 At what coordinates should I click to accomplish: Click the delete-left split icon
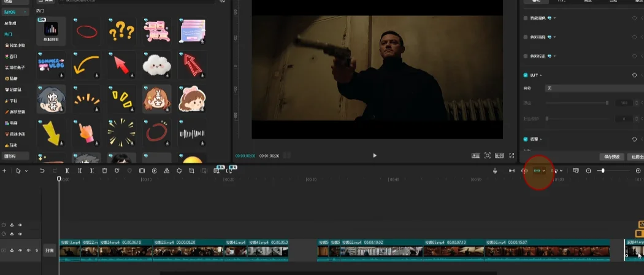80,171
